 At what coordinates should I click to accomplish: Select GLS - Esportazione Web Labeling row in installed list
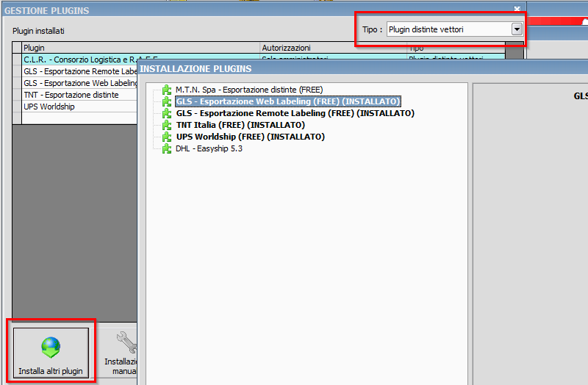(79, 83)
